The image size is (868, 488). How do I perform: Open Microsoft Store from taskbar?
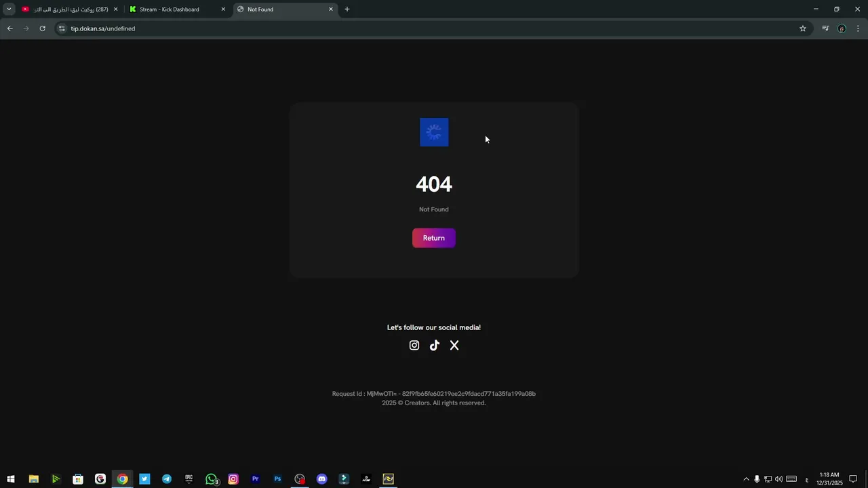coord(78,479)
